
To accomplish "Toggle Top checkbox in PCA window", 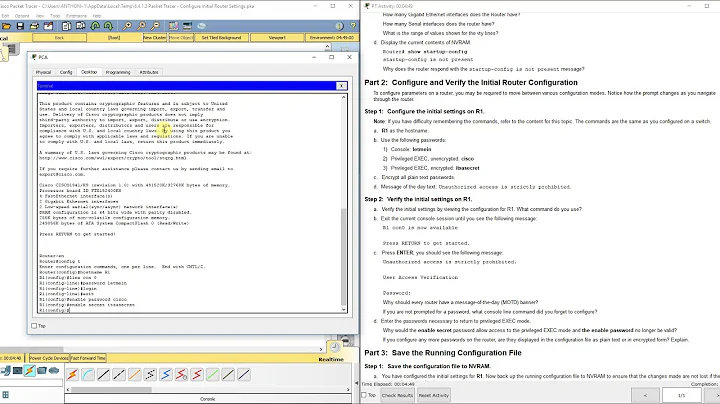I will [x=34, y=326].
